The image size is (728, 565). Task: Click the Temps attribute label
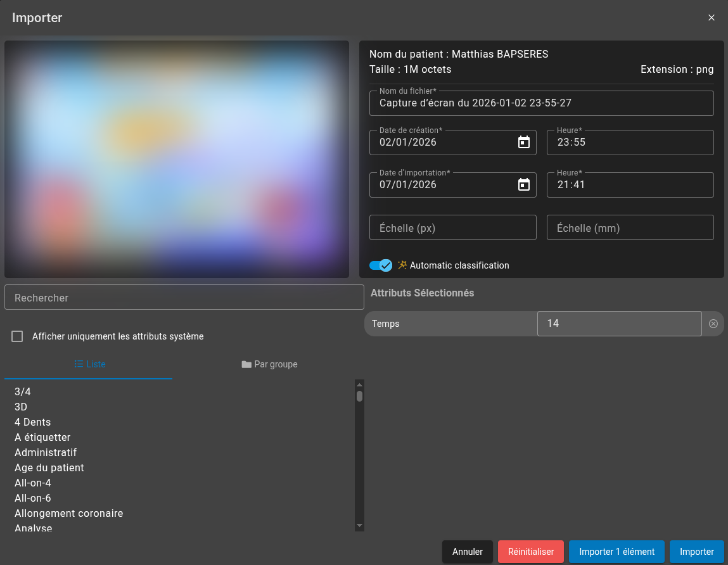385,324
